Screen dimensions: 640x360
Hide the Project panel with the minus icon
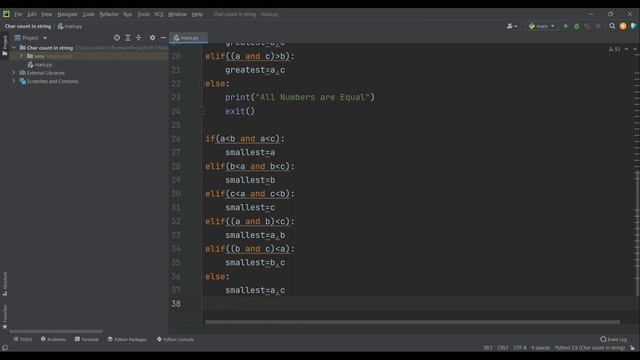163,38
